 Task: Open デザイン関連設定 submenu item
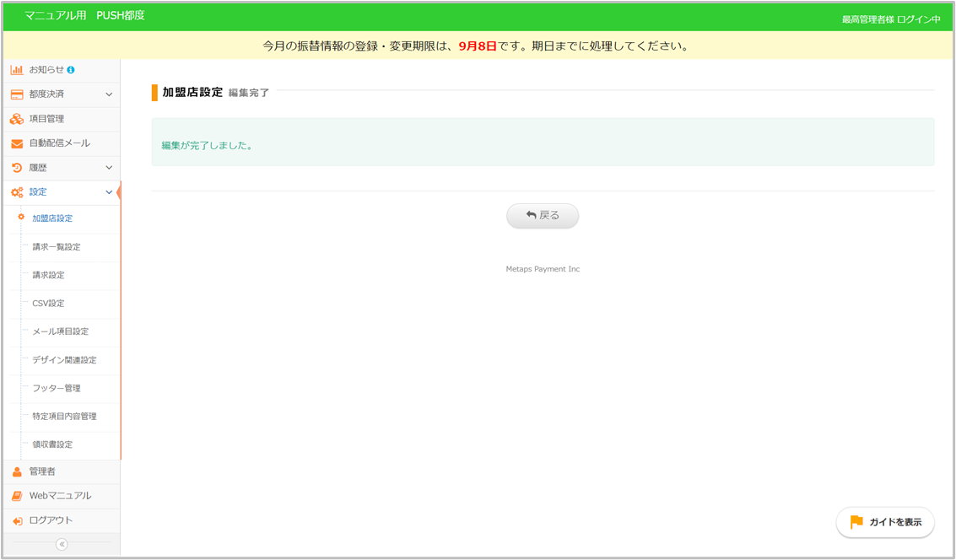(x=64, y=360)
